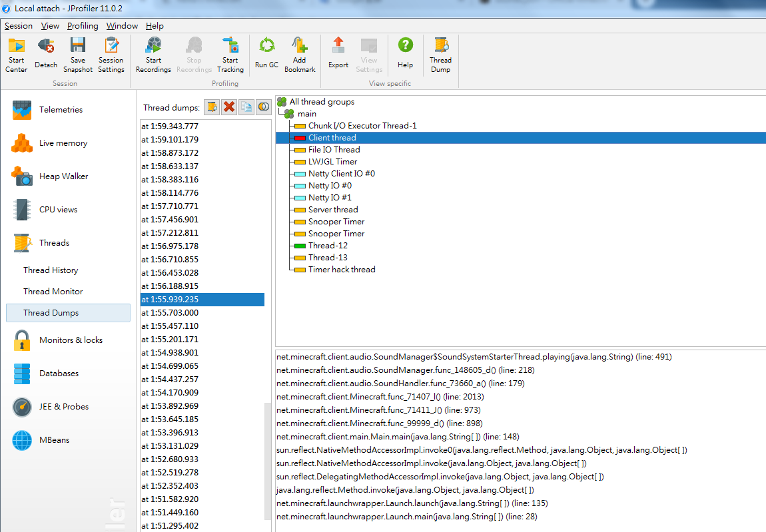Select thread dump at 1:59.343.777

tap(202, 127)
